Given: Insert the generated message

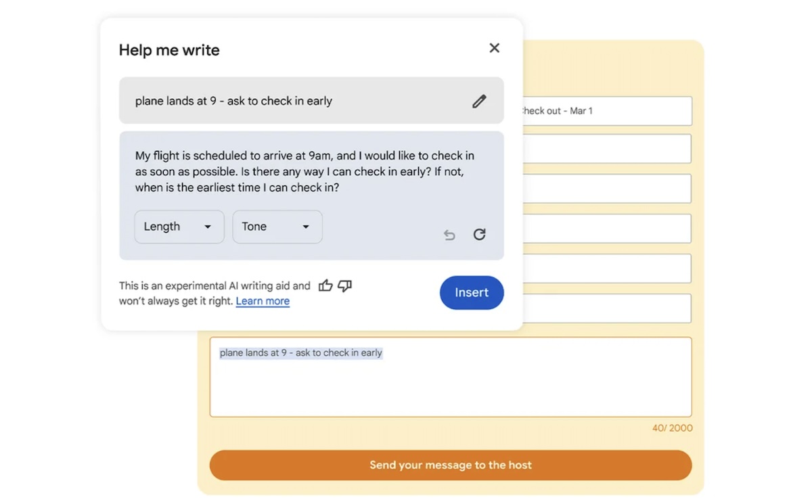Looking at the screenshot, I should click(x=472, y=292).
